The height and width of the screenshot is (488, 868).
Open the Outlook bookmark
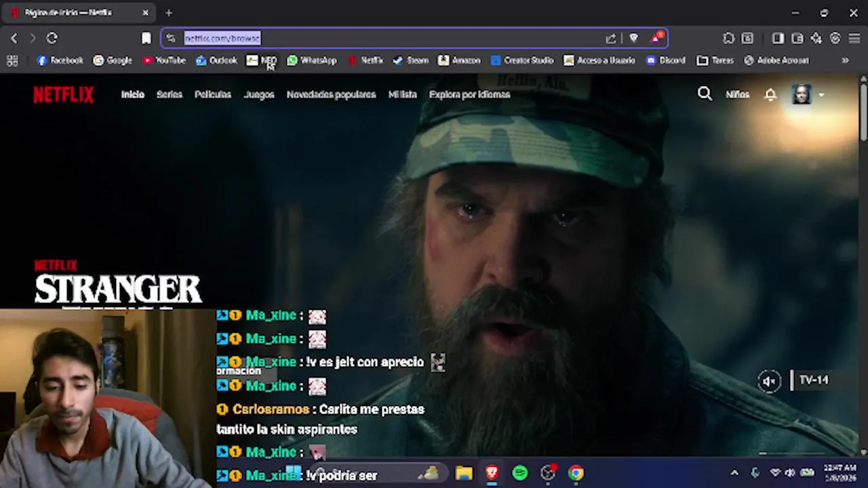point(216,61)
